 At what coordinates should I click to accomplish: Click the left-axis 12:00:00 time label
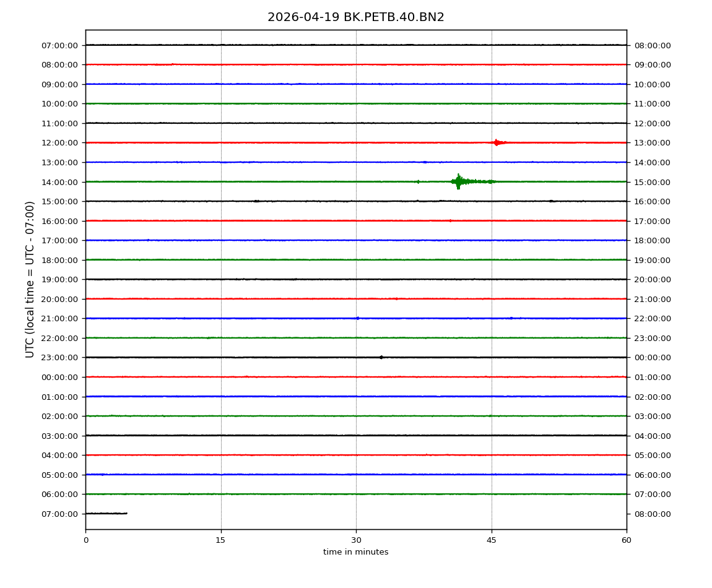pos(60,143)
